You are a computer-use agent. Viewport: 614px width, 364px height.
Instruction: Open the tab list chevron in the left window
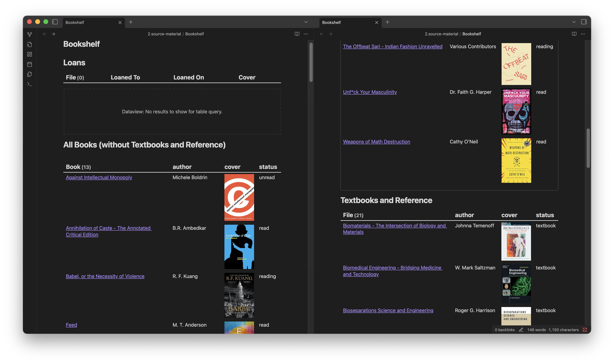click(x=306, y=22)
